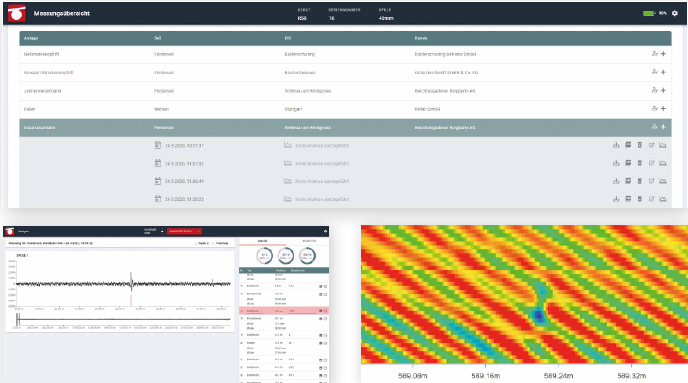Click the range selector handle below the signal chart
The height and width of the screenshot is (383, 688).
point(18,319)
